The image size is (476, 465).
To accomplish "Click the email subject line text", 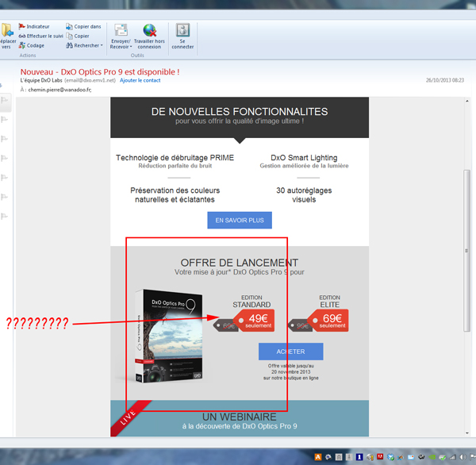I will tap(100, 72).
